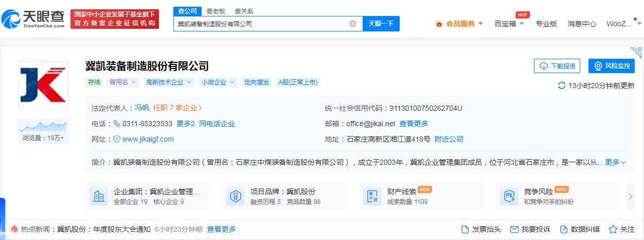Image resolution: width=644 pixels, height=240 pixels.
Task: Click the phone icon beside 0311-85323533
Action: (x=117, y=124)
